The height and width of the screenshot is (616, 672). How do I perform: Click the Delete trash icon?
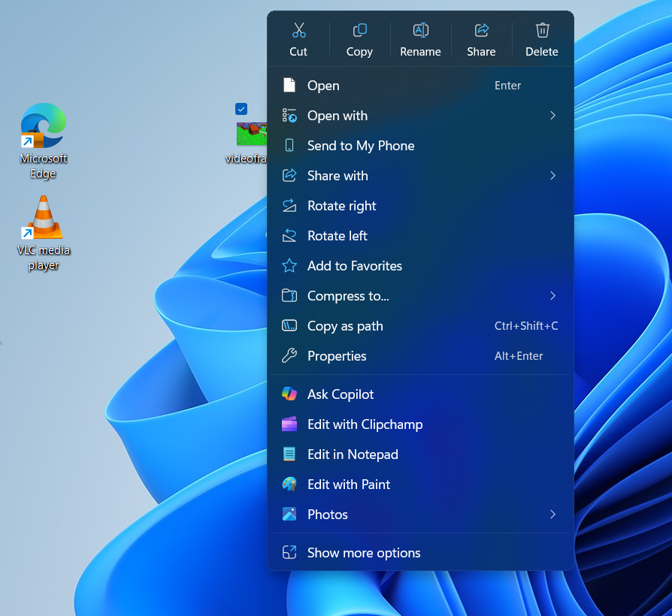coord(542,30)
